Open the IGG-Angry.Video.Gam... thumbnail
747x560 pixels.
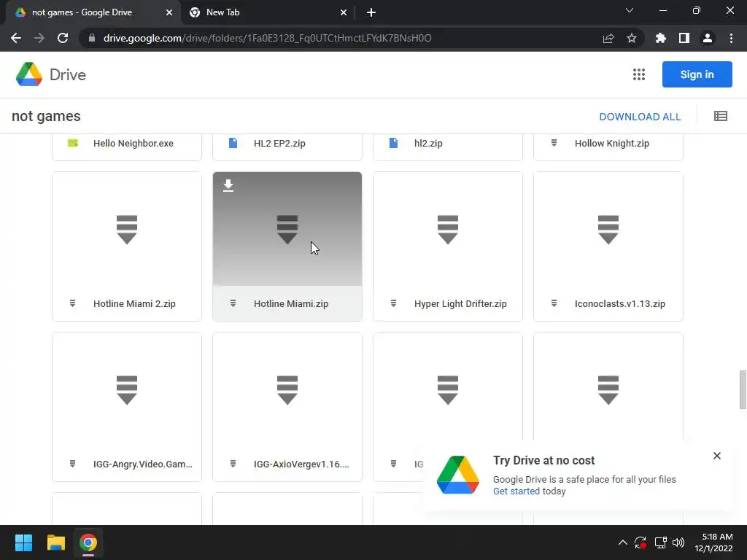point(127,390)
